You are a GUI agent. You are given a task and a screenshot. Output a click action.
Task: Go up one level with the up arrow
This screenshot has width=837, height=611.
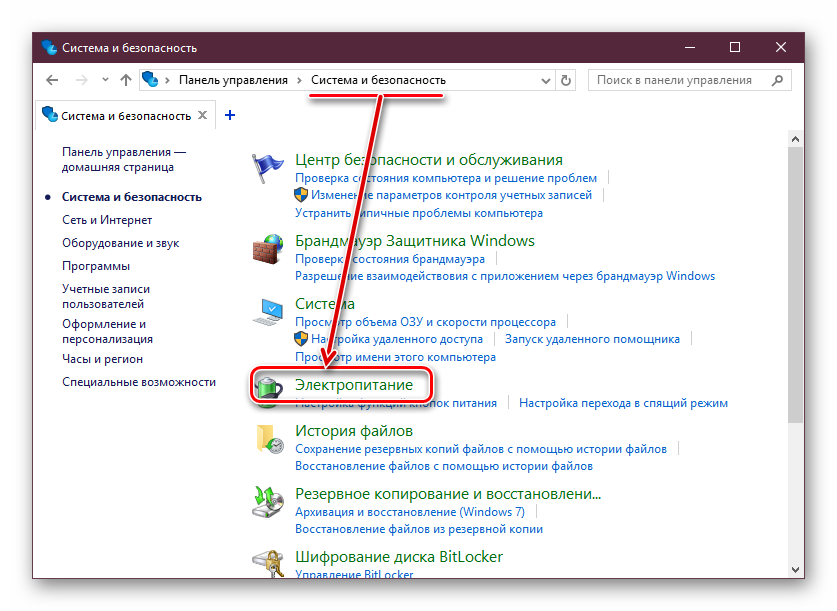pos(125,80)
